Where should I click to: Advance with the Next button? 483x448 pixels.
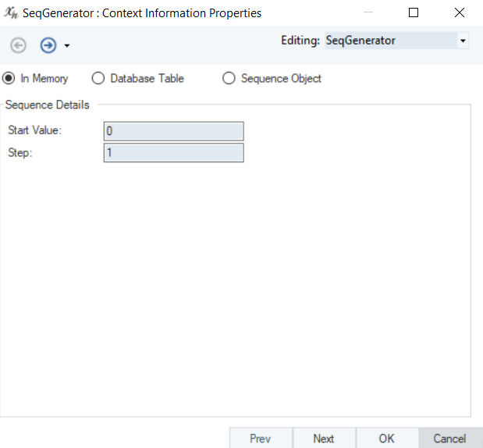click(324, 438)
